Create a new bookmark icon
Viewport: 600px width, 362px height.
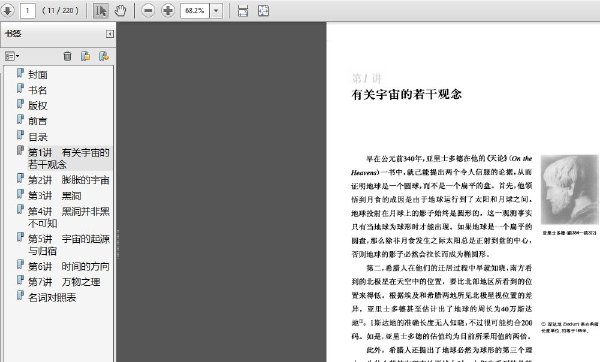[86, 56]
